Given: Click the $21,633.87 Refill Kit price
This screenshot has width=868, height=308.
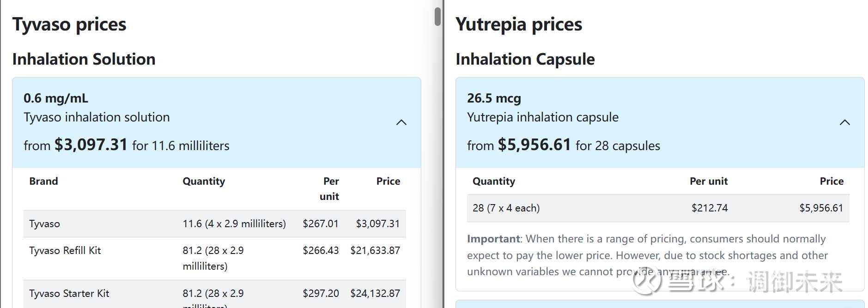Looking at the screenshot, I should [x=375, y=250].
